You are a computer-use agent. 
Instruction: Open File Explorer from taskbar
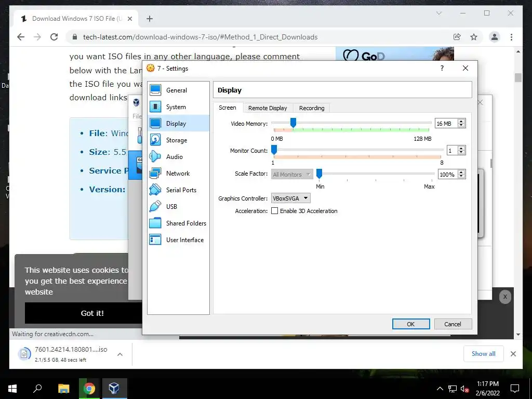(x=63, y=389)
